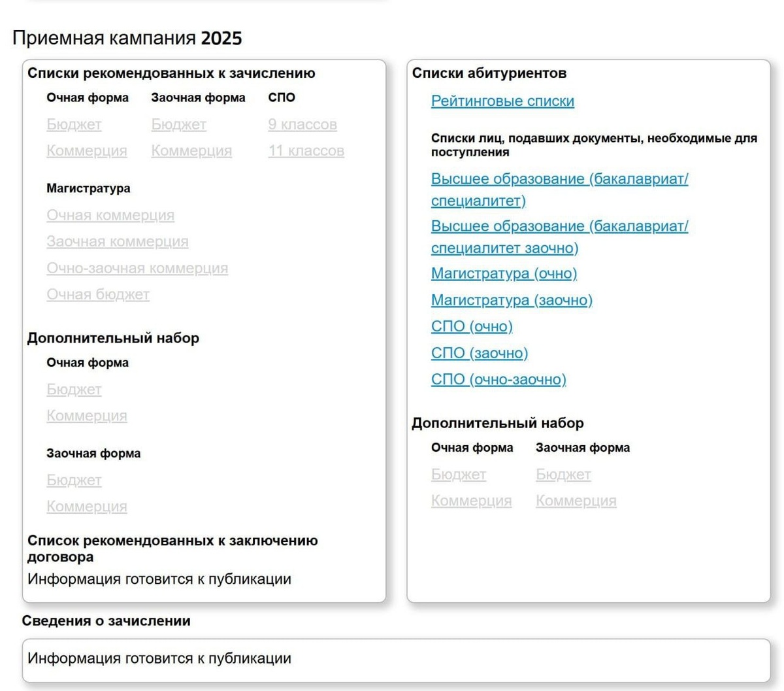Open Магистратура (заочно) applicant list
Viewport: 784px width, 691px height.
(x=512, y=300)
